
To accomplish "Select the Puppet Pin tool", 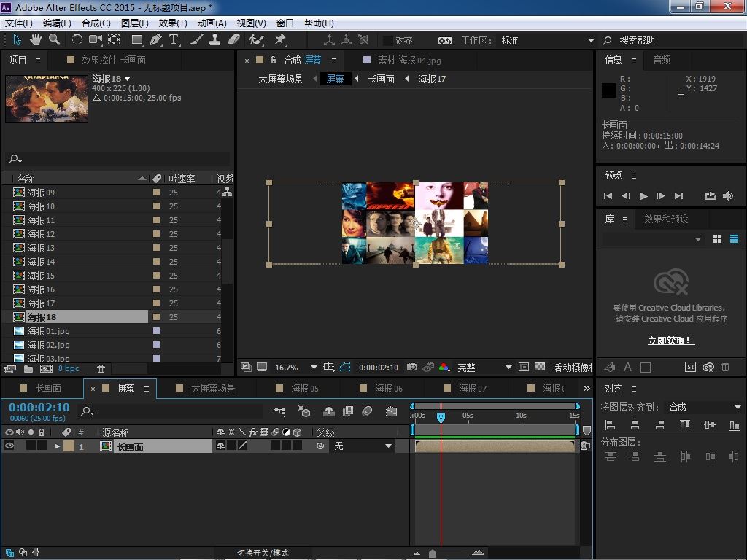I will 280,40.
